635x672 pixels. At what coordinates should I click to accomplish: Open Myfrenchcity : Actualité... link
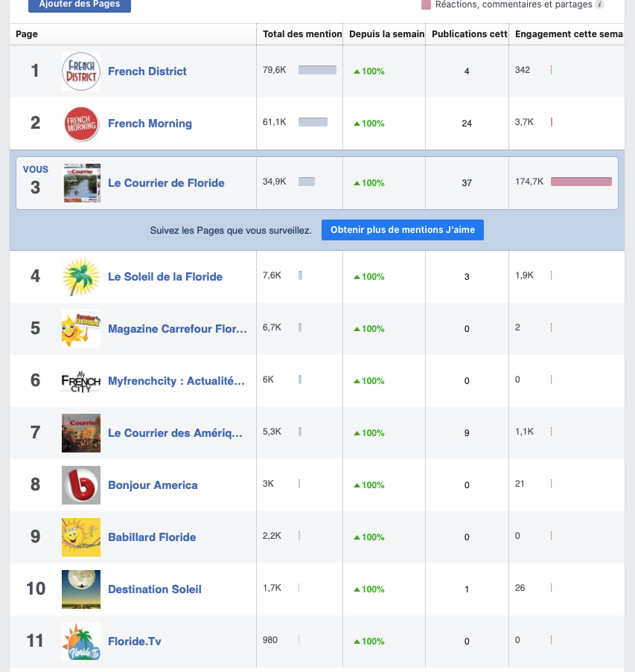[176, 381]
